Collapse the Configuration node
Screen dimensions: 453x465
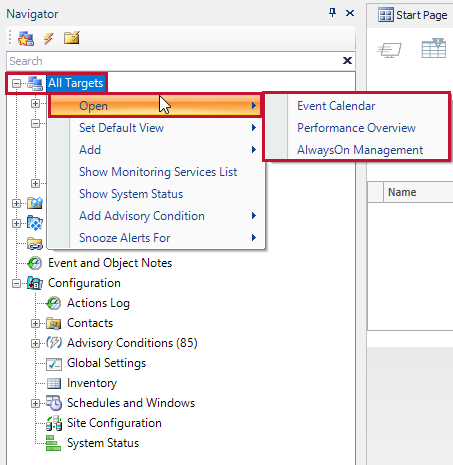click(16, 284)
